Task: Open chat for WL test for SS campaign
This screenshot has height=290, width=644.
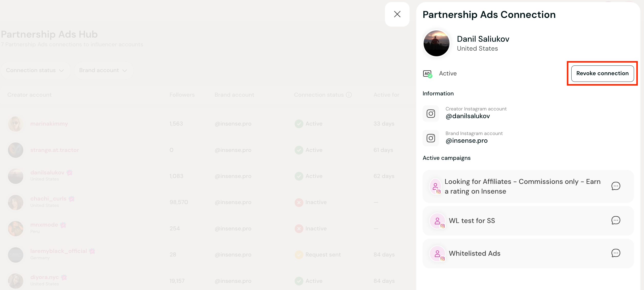Action: click(616, 220)
